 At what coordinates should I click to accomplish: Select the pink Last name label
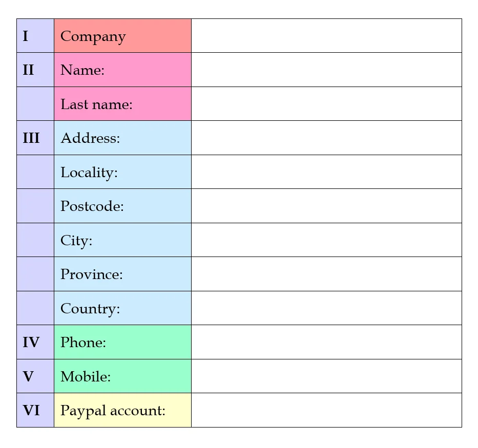[x=122, y=104]
